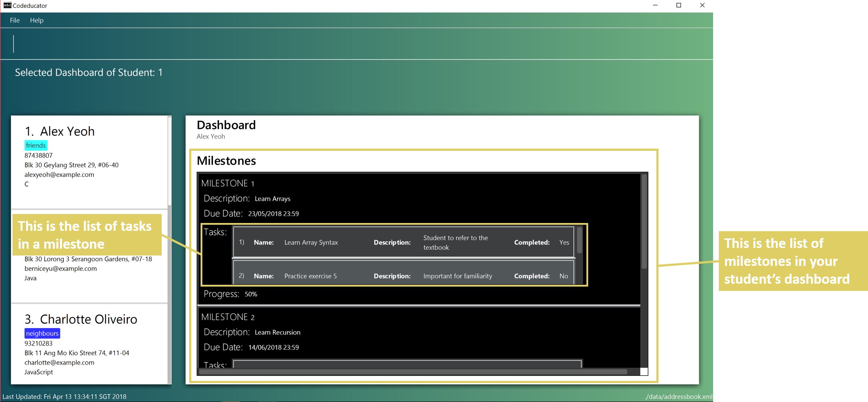This screenshot has width=868, height=402.
Task: Select the MILESTONE 2 header
Action: (x=228, y=317)
